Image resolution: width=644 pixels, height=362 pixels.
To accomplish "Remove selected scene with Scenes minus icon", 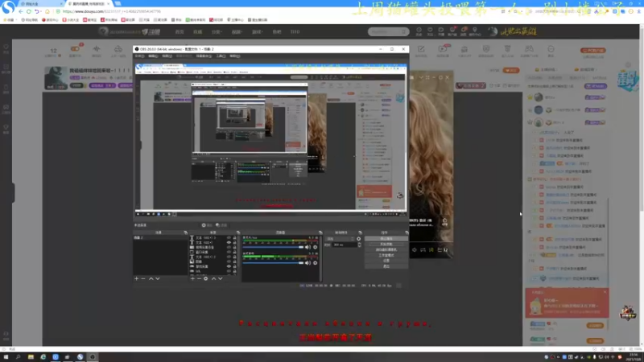I will coord(143,278).
